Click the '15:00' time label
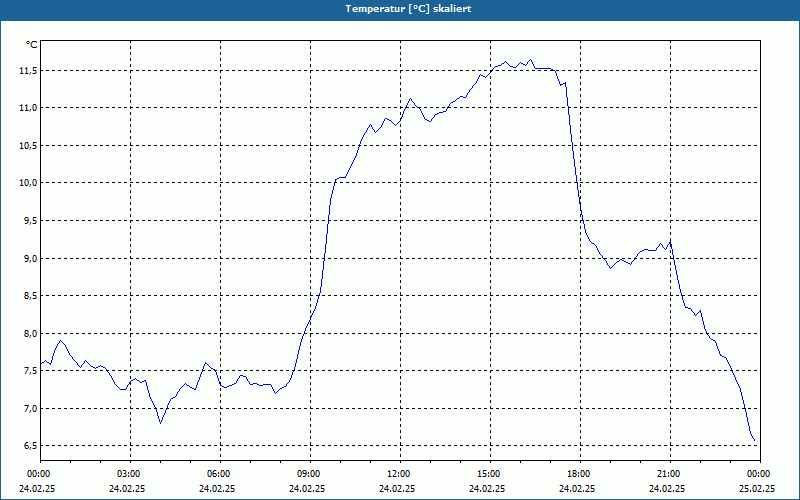 pos(490,474)
